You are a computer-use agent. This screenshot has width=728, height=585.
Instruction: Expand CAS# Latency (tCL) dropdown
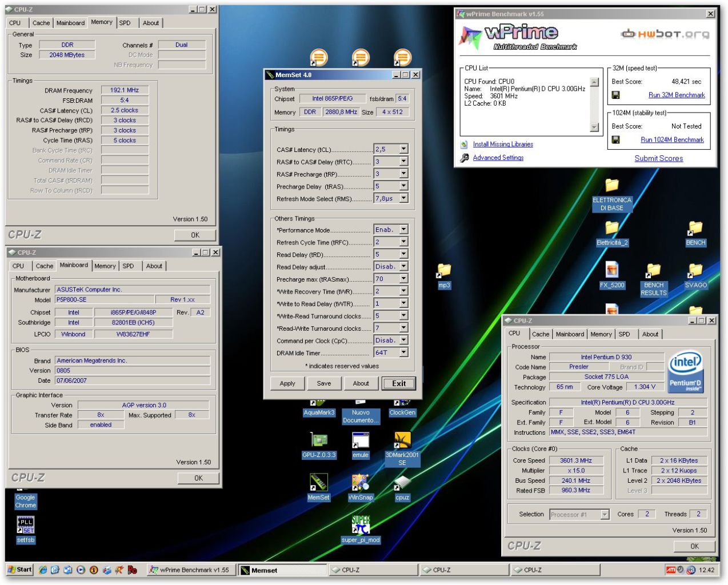[403, 149]
